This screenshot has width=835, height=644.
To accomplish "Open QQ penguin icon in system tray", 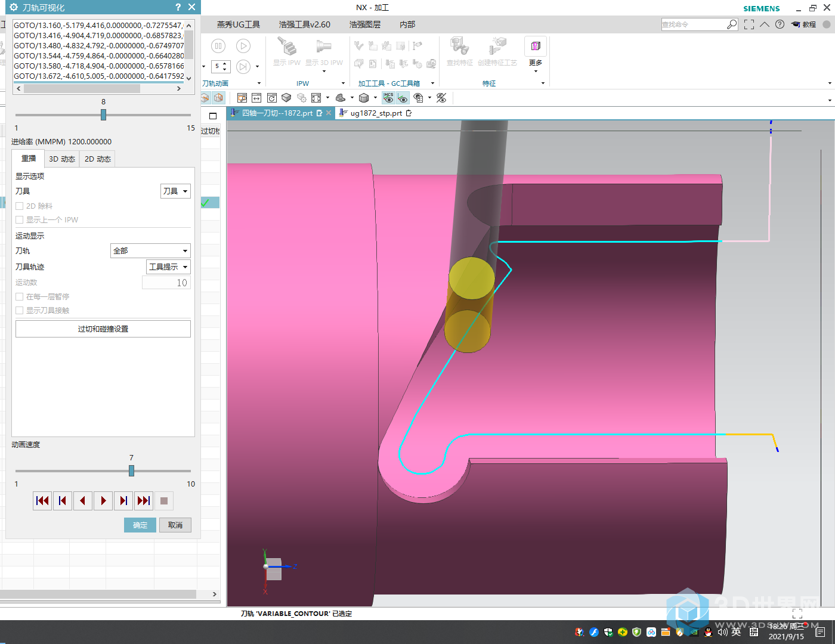I will click(709, 632).
